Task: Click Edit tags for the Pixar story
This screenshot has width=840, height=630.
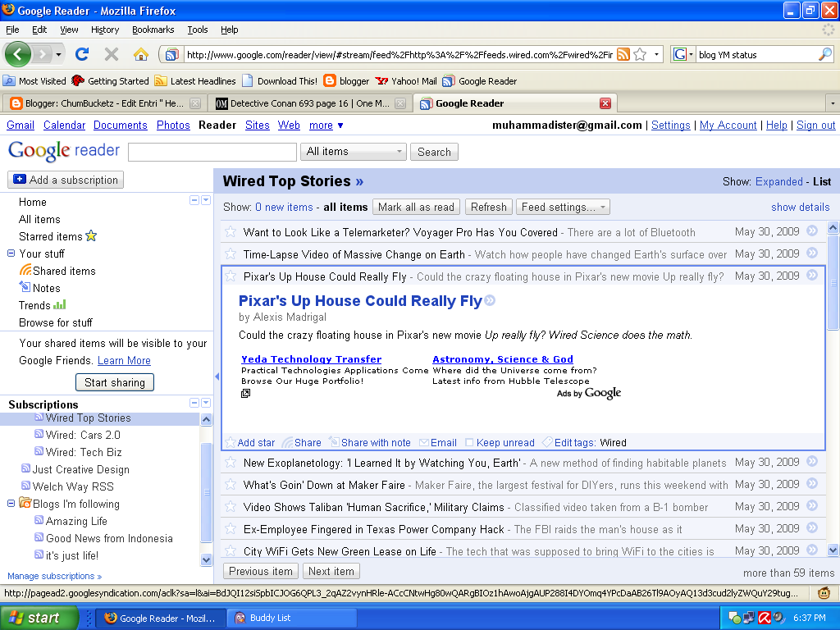Action: pos(569,442)
